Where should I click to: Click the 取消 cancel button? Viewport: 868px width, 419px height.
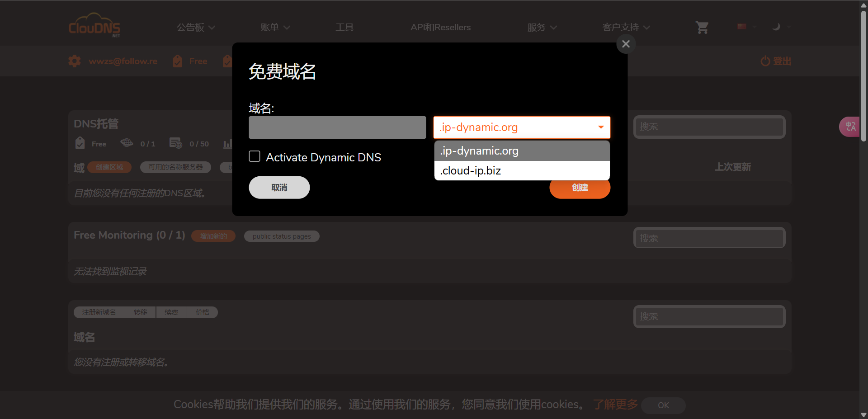(279, 188)
